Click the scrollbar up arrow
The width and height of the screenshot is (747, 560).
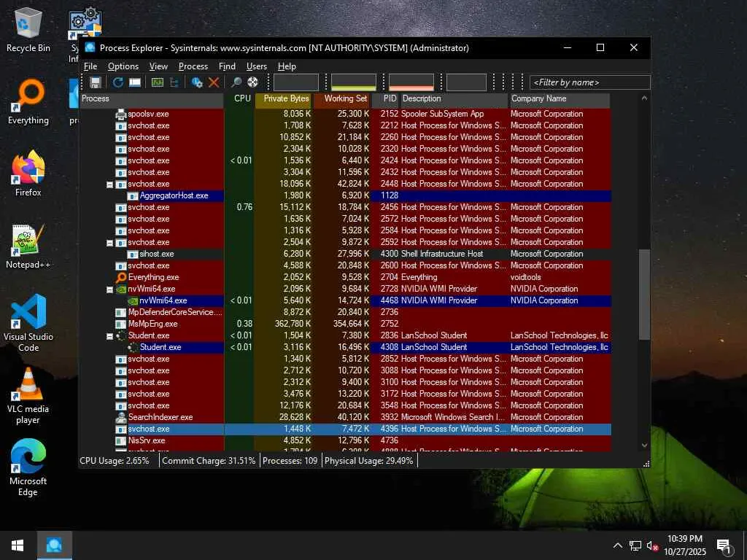pyautogui.click(x=644, y=98)
